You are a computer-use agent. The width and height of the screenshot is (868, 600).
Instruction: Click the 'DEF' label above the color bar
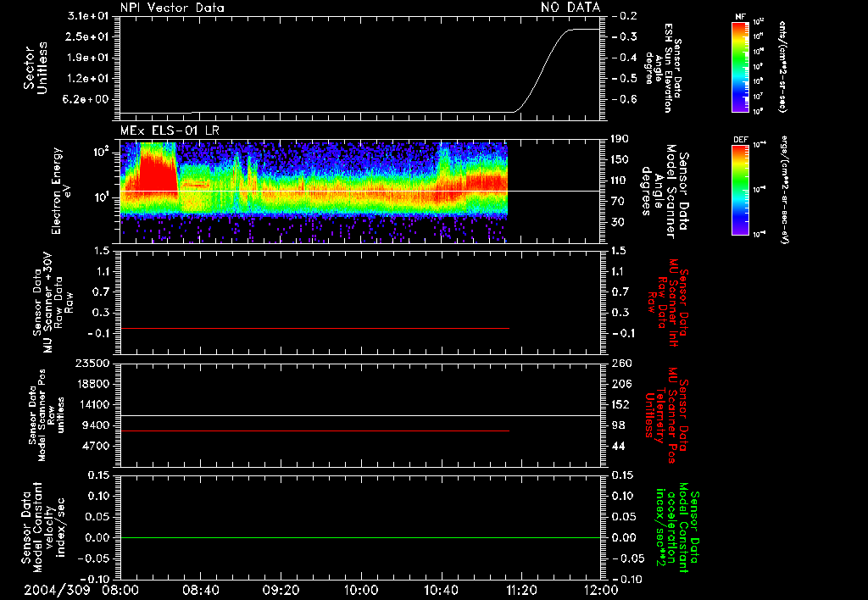(740, 140)
